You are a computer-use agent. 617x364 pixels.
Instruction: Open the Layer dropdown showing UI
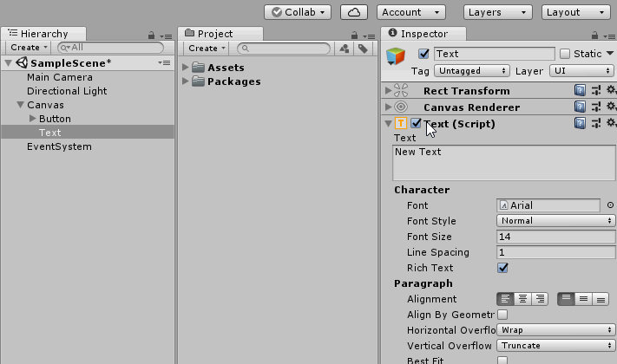click(x=581, y=71)
